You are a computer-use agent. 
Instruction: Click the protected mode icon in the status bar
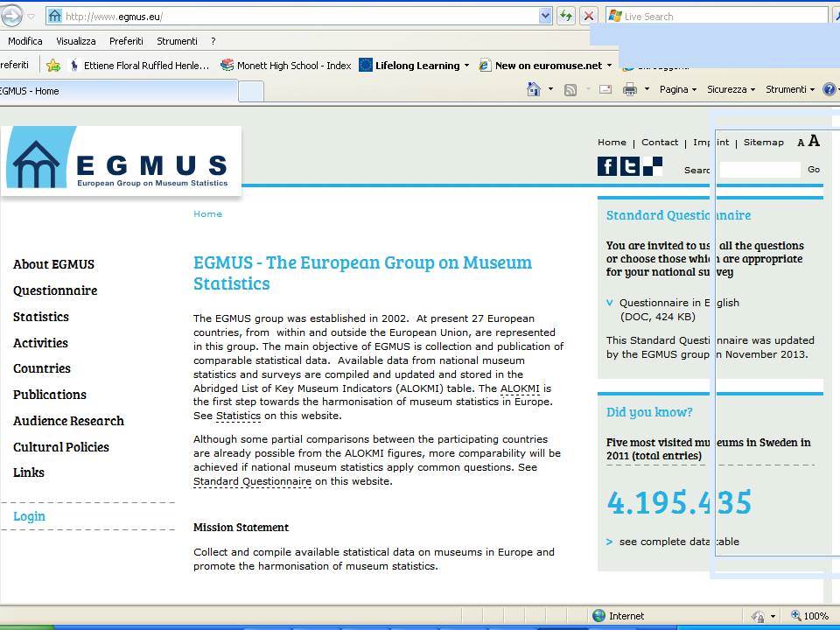pos(758,616)
